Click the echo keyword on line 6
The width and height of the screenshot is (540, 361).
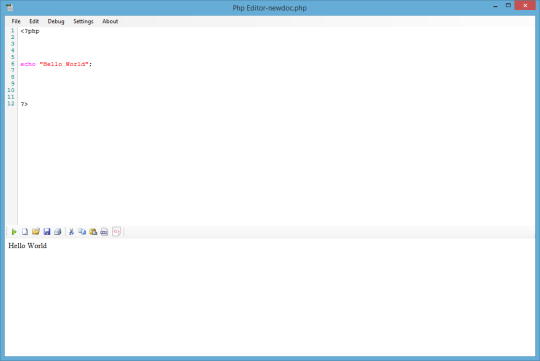28,64
